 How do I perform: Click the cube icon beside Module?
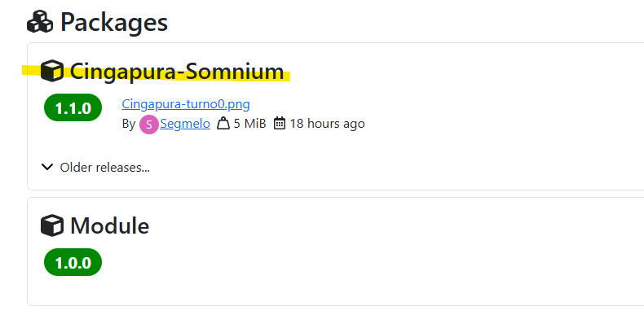52,225
